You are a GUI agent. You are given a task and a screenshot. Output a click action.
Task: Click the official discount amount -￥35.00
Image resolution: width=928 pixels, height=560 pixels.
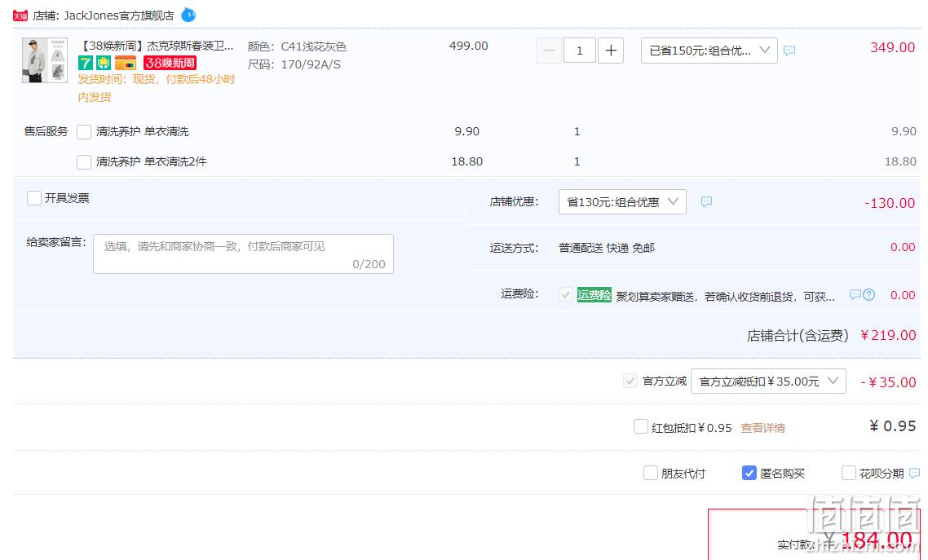pos(888,382)
